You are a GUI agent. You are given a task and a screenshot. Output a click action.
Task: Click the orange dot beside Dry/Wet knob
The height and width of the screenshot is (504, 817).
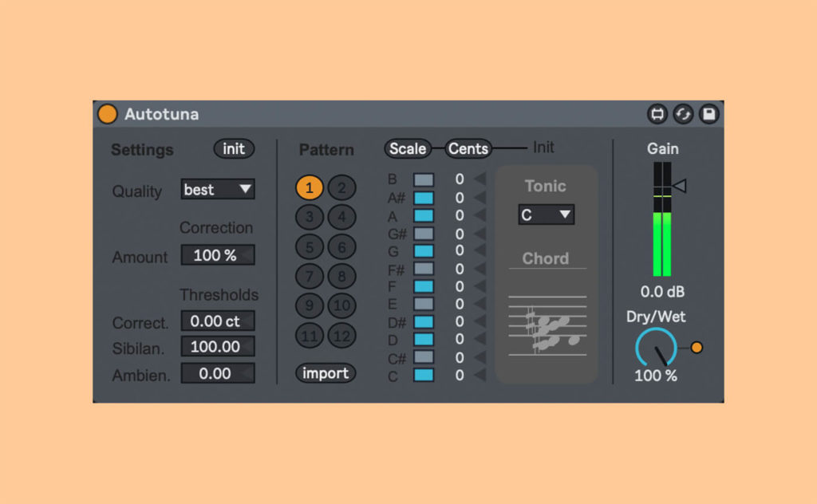[x=697, y=347]
